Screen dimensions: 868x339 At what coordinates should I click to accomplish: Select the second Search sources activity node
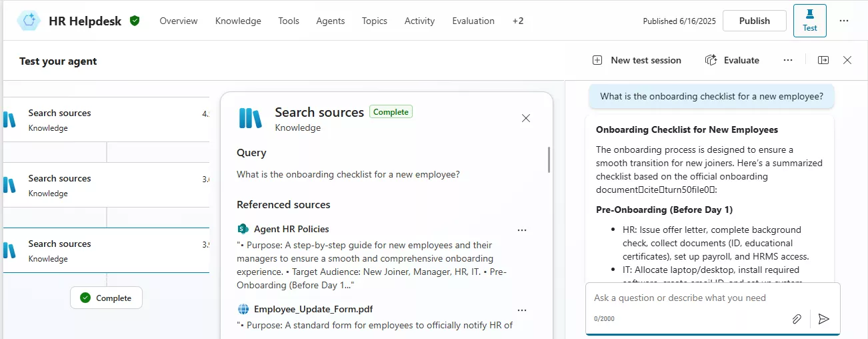coord(107,185)
